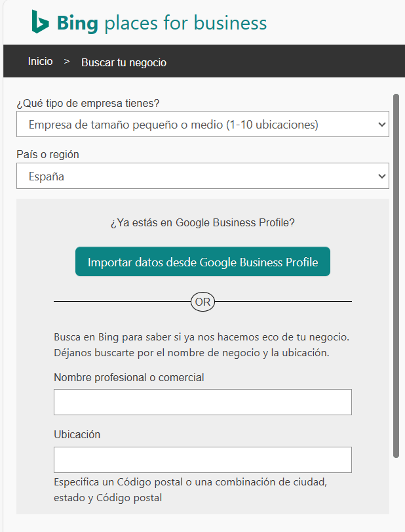The image size is (405, 532).
Task: Click the "Especifica un Código postal" helper text
Action: point(190,489)
